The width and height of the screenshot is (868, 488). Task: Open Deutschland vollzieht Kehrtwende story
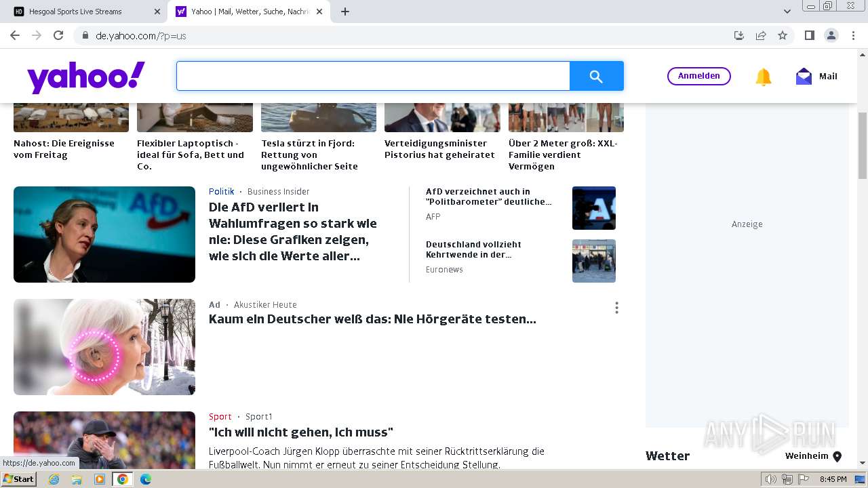pyautogui.click(x=473, y=249)
